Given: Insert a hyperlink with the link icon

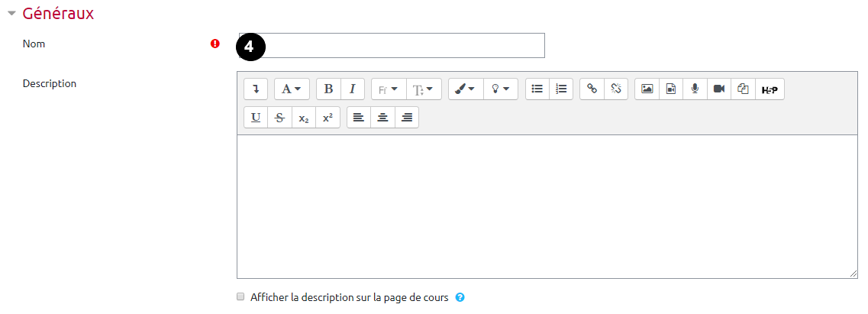Looking at the screenshot, I should [x=592, y=89].
